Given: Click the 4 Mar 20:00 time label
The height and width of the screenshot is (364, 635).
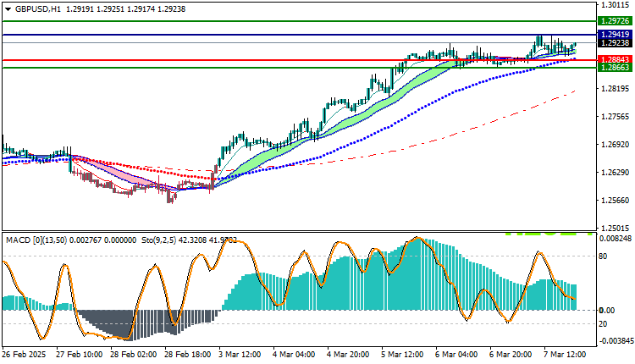Looking at the screenshot, I should (348, 355).
